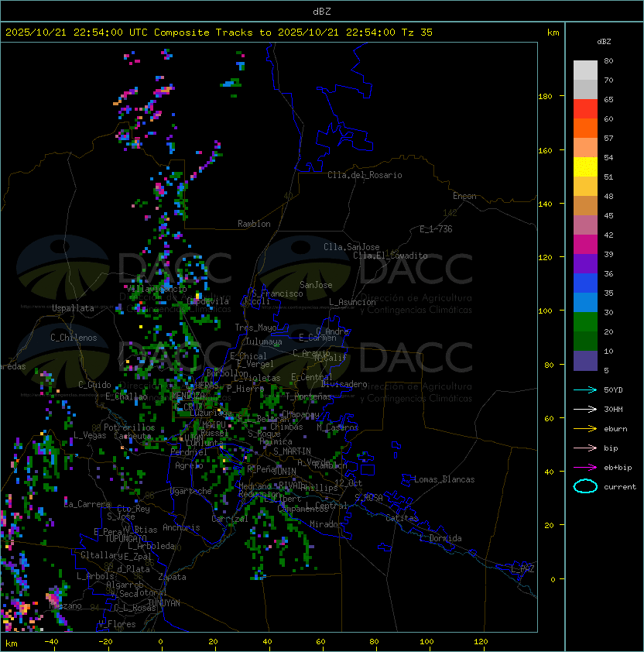Screen dimensions: 644x652
Task: Click the 'dBZ' heading above the color scale
Action: pyautogui.click(x=604, y=42)
